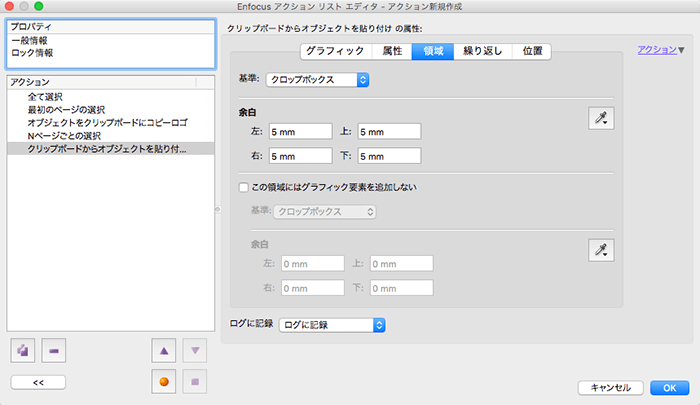Click the remove action minus icon
Viewport: 700px width, 405px height.
54,351
